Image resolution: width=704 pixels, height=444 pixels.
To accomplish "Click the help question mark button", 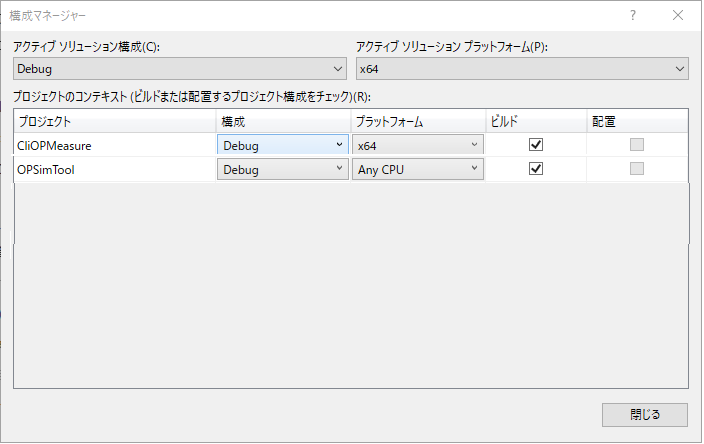I will click(x=633, y=16).
